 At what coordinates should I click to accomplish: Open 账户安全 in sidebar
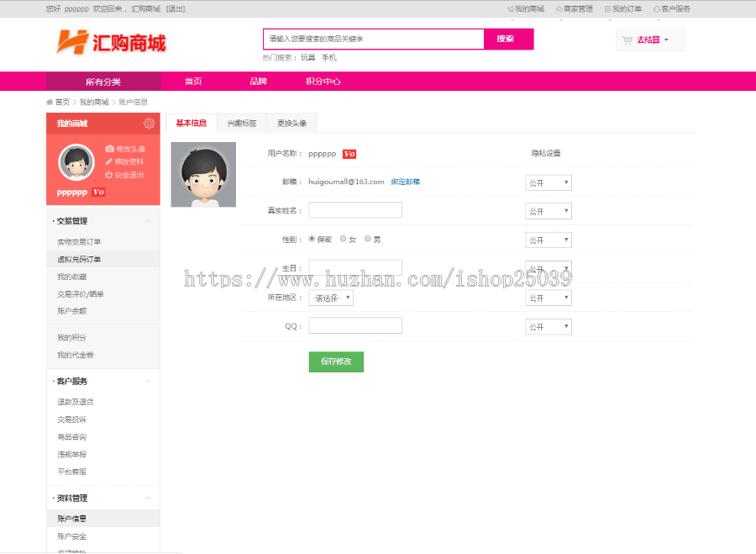coord(72,536)
